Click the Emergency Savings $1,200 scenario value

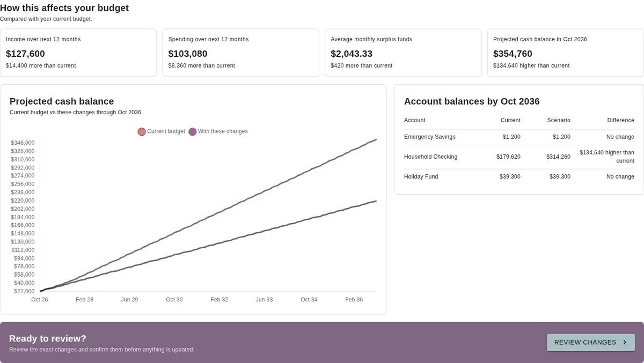click(x=561, y=137)
